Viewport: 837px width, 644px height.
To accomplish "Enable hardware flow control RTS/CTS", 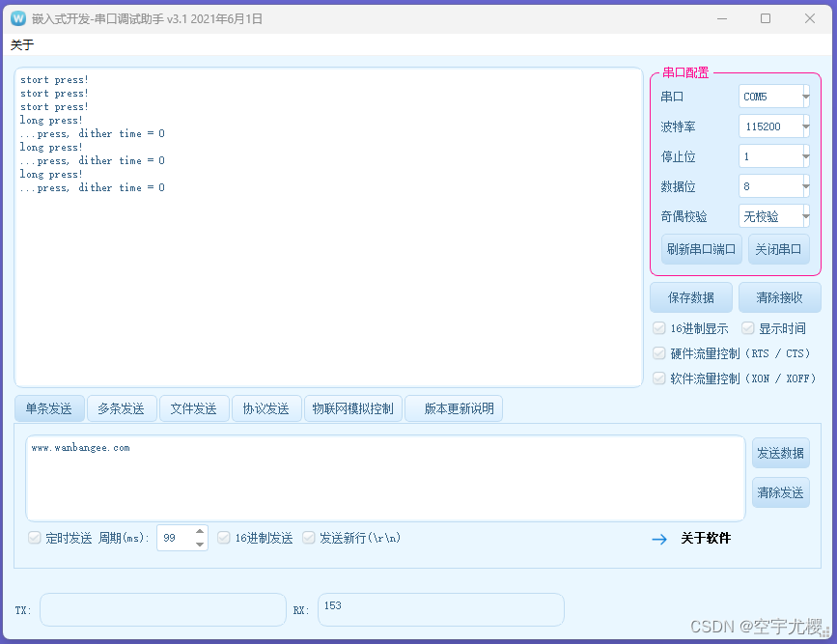I will coord(658,353).
